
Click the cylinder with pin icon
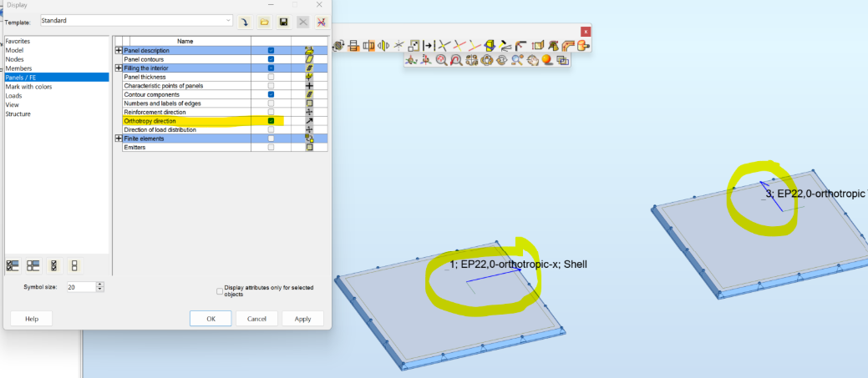pos(583,45)
